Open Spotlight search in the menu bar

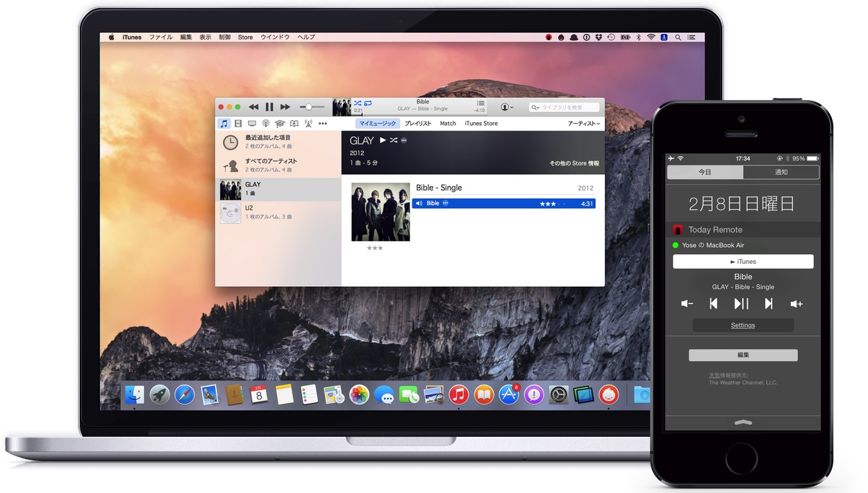[x=679, y=37]
